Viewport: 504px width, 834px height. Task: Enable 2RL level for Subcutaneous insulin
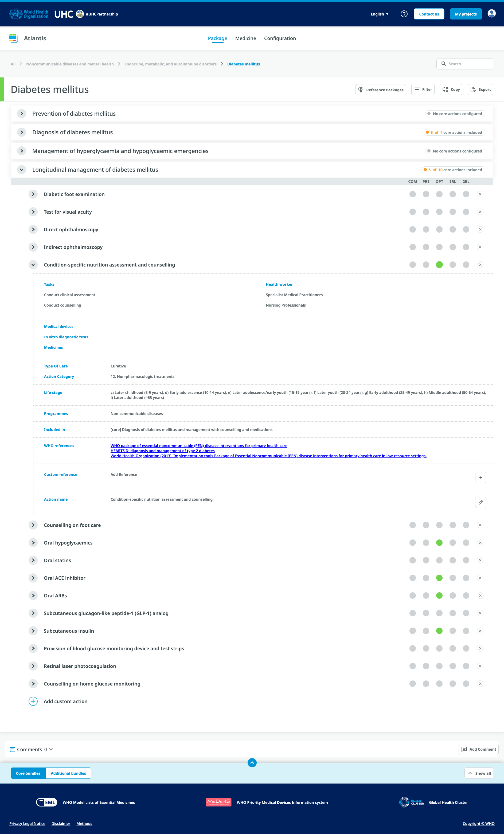pyautogui.click(x=466, y=631)
